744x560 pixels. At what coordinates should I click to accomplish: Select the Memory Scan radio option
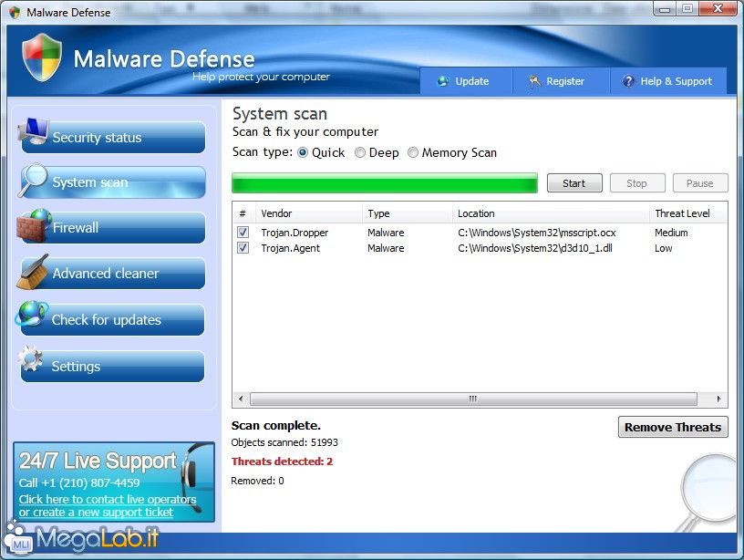413,152
